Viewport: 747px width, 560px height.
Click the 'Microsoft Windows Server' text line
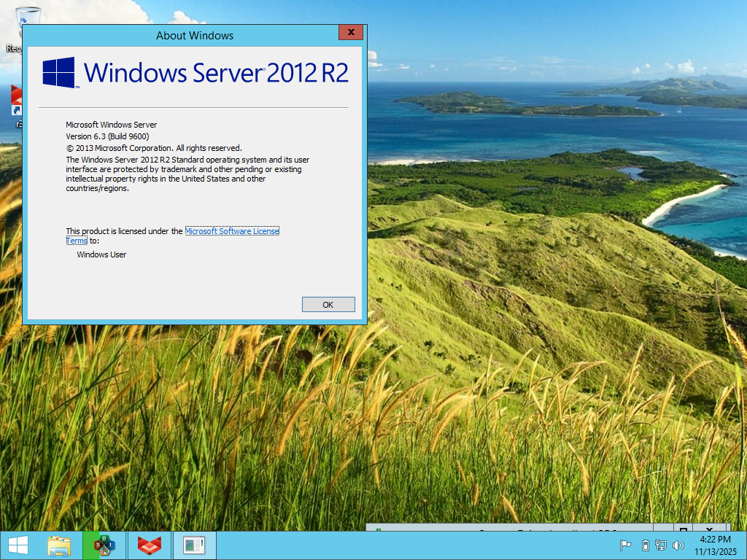point(111,125)
